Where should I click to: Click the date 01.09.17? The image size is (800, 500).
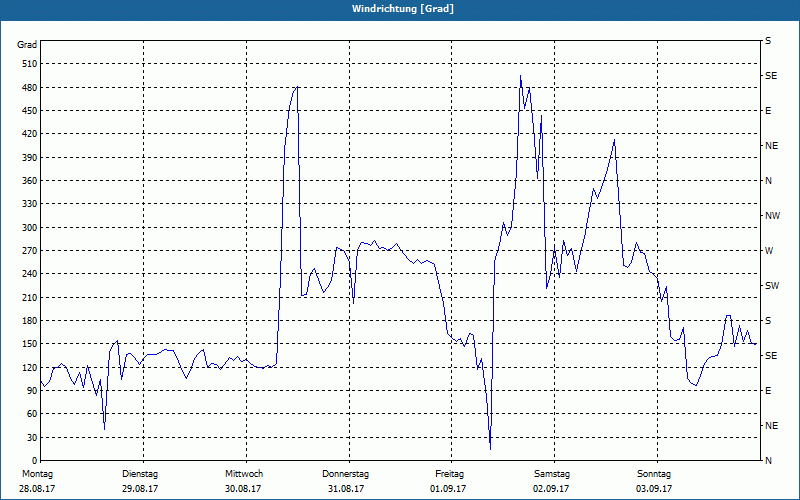[x=448, y=489]
